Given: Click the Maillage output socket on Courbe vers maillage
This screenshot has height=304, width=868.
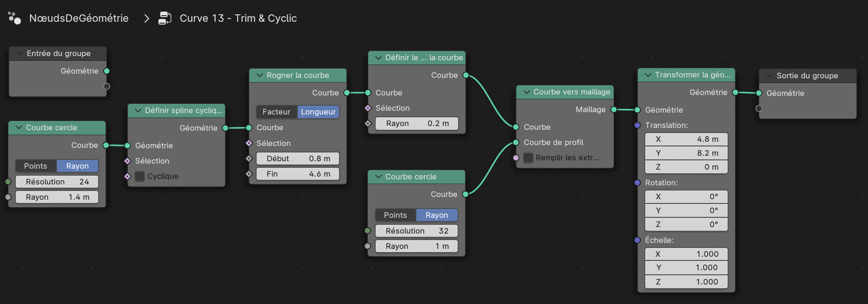Looking at the screenshot, I should coord(614,109).
